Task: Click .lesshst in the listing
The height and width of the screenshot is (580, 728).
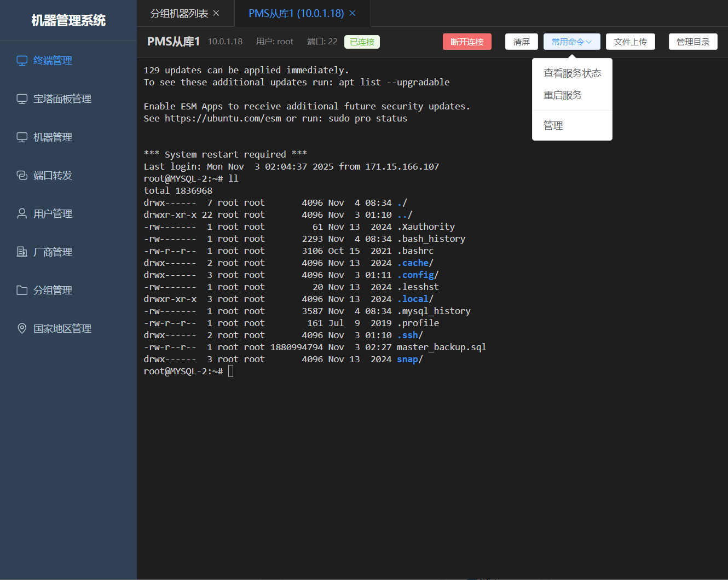Action: click(x=418, y=287)
